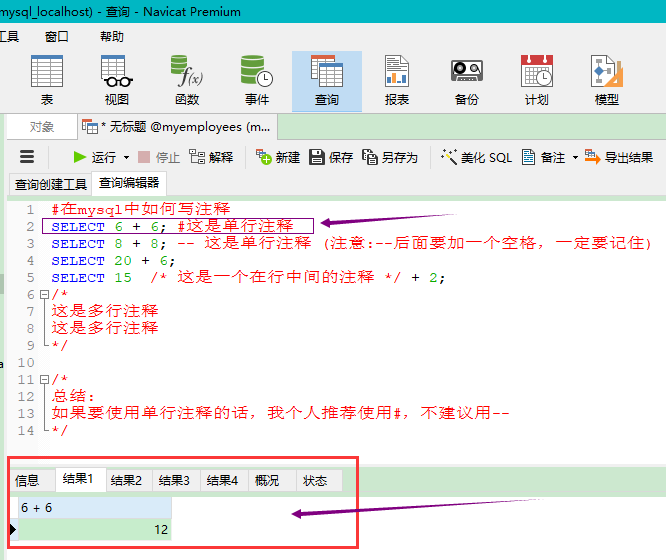Switch to 查询创建工具 tab
The height and width of the screenshot is (560, 666).
[50, 184]
